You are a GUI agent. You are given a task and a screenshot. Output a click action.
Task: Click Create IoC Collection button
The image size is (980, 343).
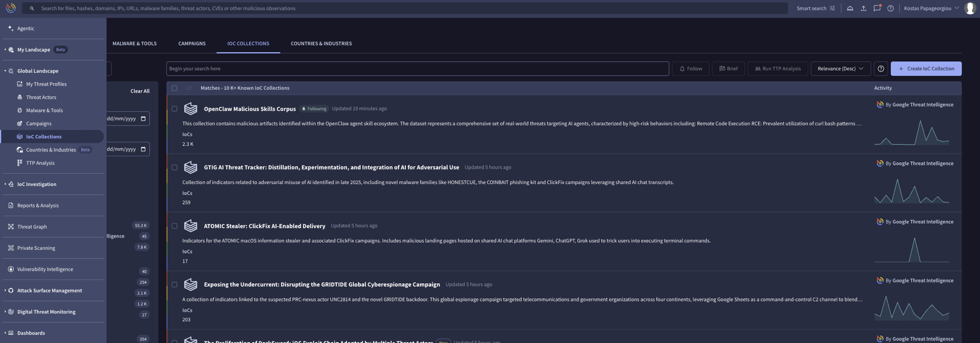[x=926, y=69]
